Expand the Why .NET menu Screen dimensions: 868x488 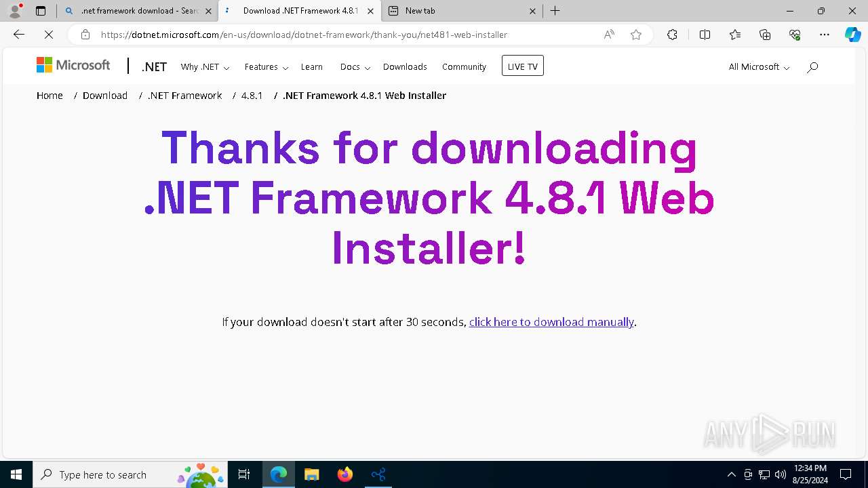pyautogui.click(x=205, y=66)
